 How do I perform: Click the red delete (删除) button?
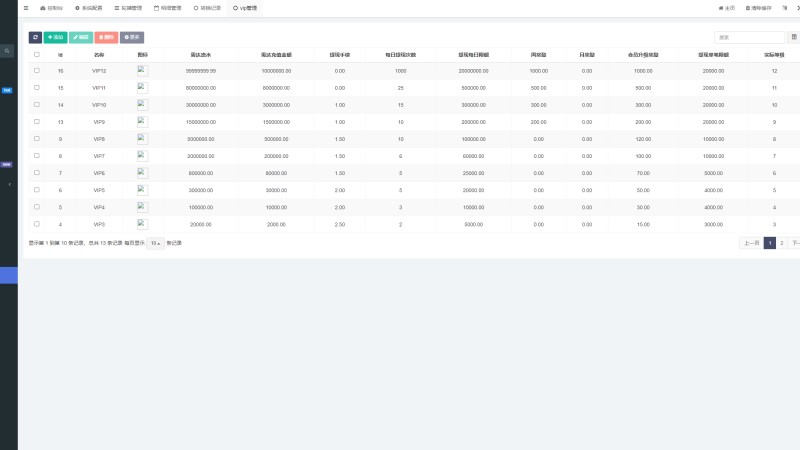click(x=106, y=37)
